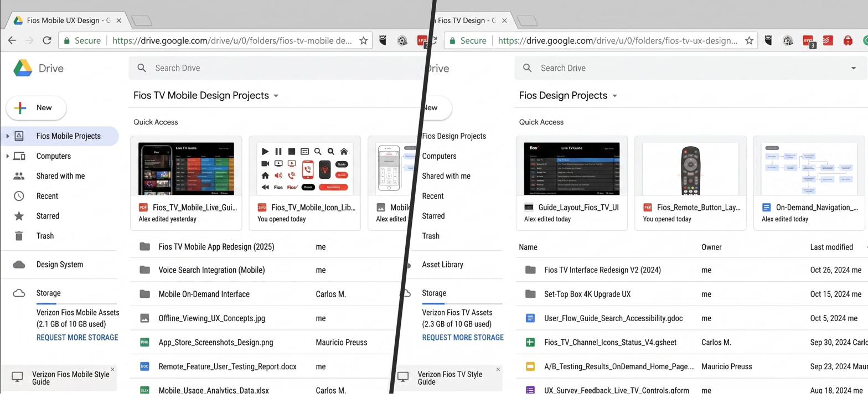Open the Fios_TV_Mobile_Icon_Lib quick access card
Viewport: 868px width, 403px height.
[305, 183]
